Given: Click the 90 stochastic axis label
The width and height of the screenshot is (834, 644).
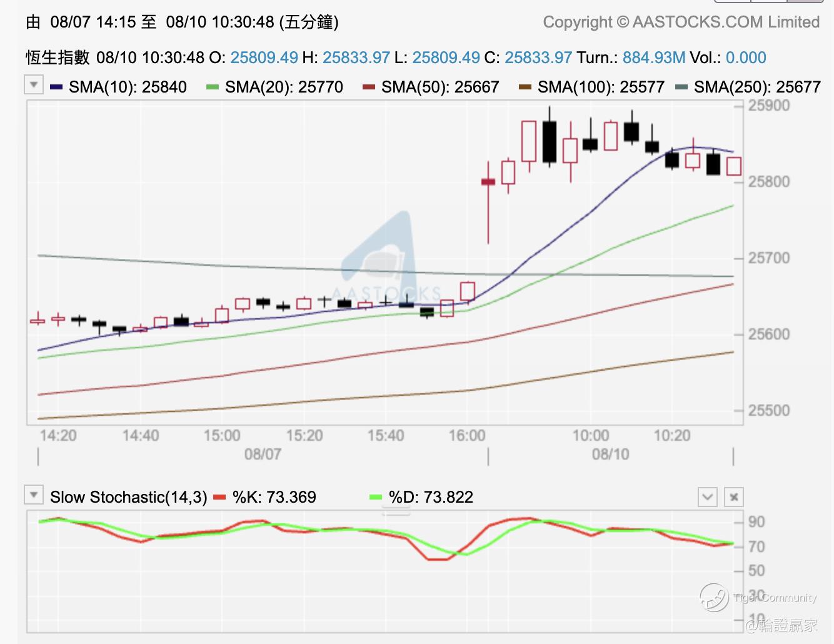Looking at the screenshot, I should 756,521.
